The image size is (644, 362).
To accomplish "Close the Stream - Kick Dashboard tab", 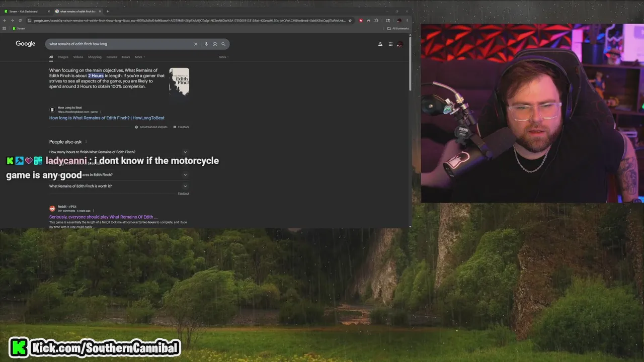I will point(49,11).
